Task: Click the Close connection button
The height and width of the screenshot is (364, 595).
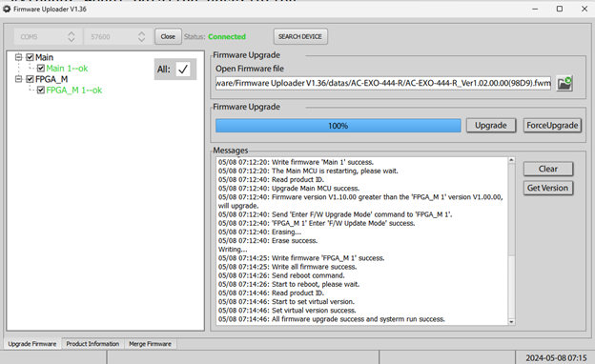Action: click(168, 37)
